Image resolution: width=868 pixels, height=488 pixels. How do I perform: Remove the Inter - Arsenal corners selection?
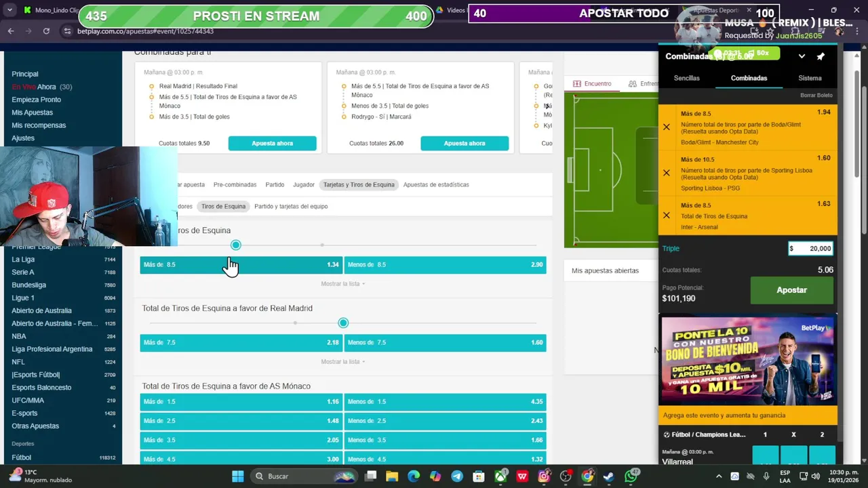(x=666, y=215)
